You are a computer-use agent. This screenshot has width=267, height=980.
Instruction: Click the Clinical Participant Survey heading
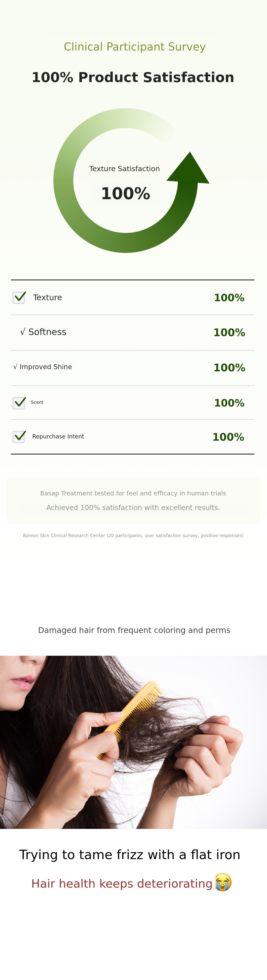(134, 47)
